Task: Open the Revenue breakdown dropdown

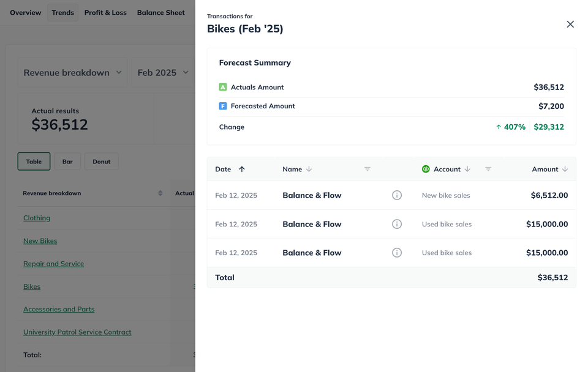Action: (72, 73)
